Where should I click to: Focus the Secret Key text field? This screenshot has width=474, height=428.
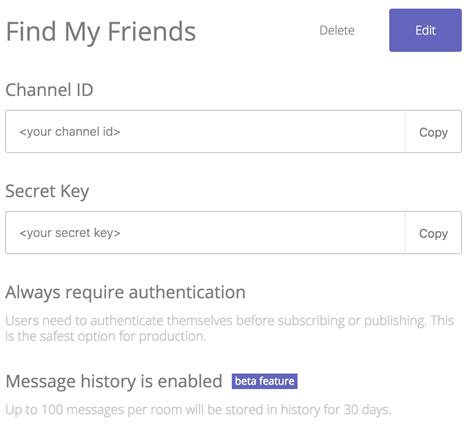205,233
